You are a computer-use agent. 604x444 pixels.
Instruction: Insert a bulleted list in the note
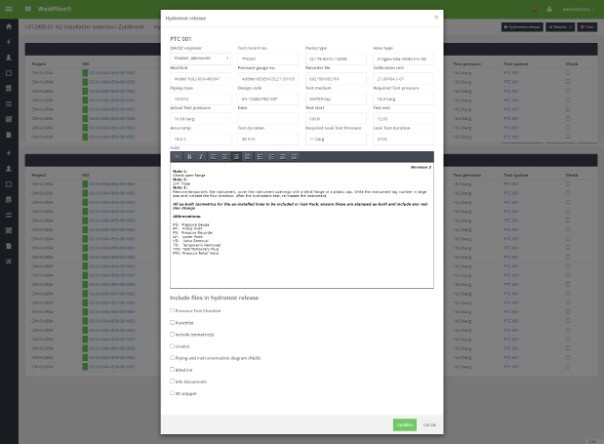coord(260,156)
